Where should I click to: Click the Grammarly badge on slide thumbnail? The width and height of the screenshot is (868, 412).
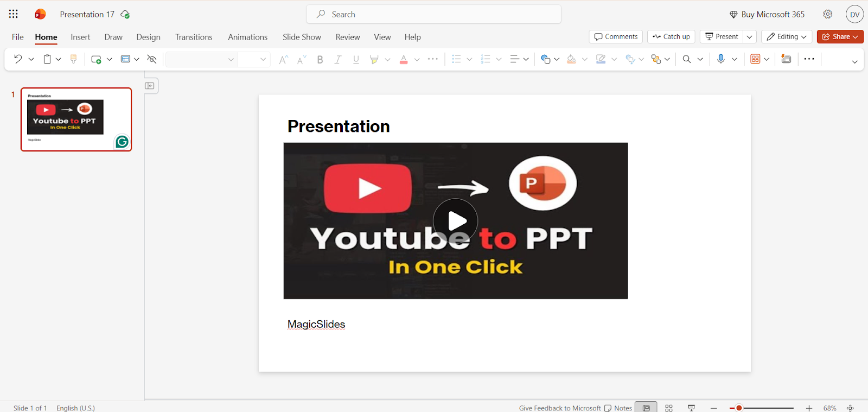(122, 142)
